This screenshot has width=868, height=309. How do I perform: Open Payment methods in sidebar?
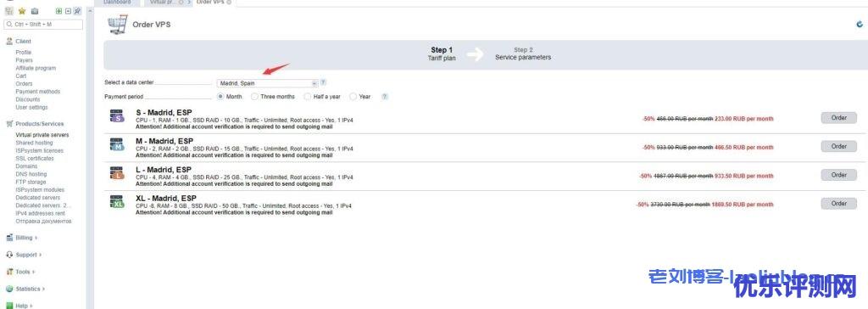[38, 92]
